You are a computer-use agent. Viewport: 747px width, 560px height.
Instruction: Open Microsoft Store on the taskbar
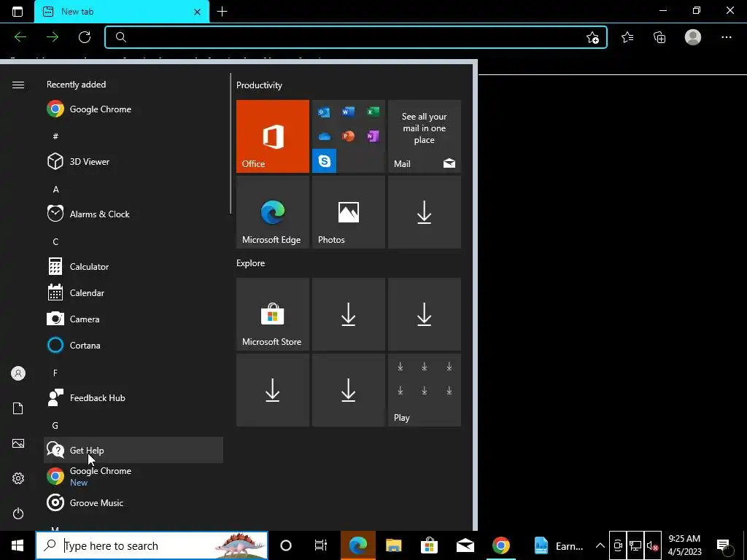coord(429,545)
